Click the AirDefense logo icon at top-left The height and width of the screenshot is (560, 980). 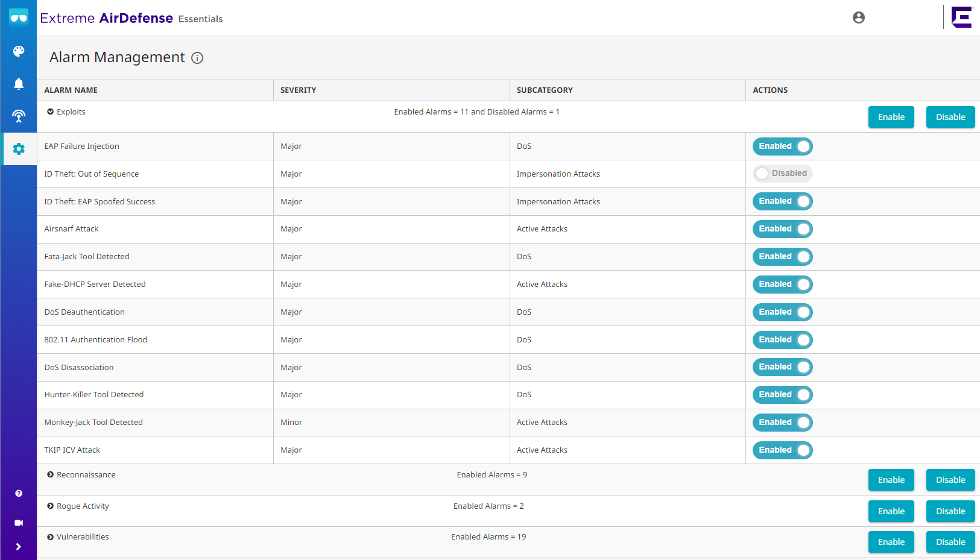click(19, 17)
